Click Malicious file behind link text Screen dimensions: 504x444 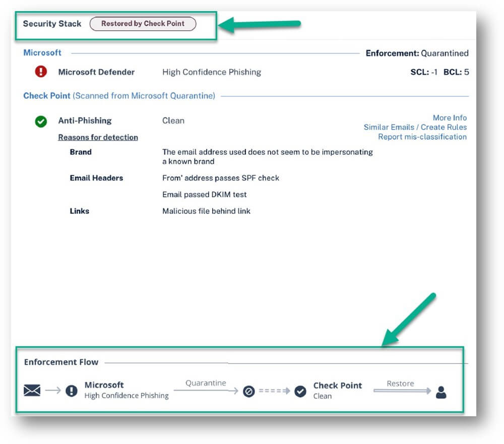[206, 211]
